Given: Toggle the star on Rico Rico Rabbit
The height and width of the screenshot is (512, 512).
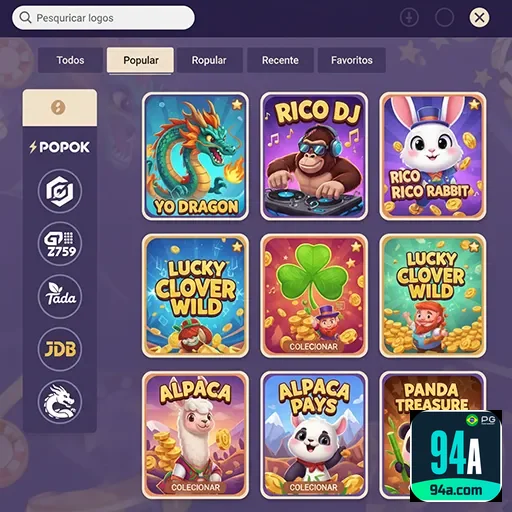Looking at the screenshot, I should [x=474, y=105].
